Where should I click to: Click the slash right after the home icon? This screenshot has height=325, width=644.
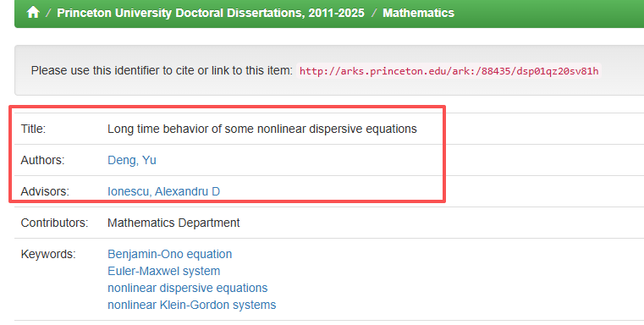(48, 13)
